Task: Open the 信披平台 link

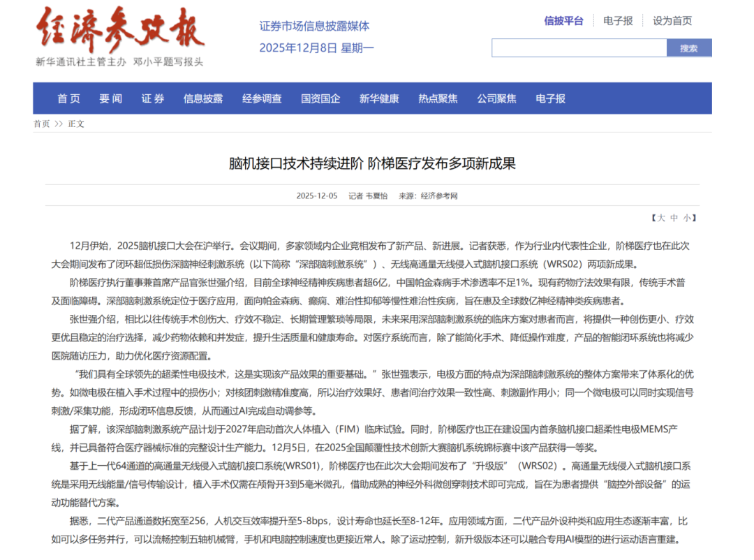Action: tap(563, 21)
